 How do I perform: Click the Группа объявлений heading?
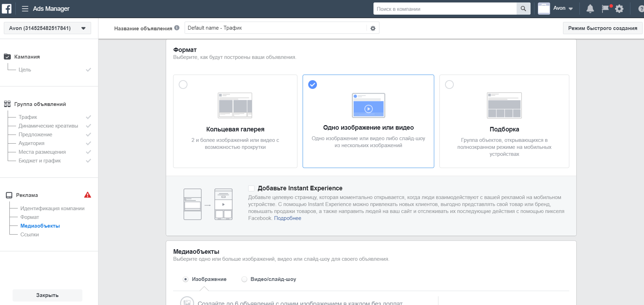tap(40, 104)
